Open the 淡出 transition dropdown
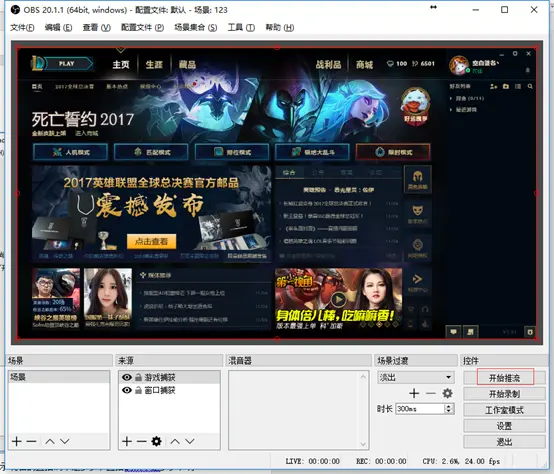This screenshot has height=474, width=554. [x=416, y=378]
